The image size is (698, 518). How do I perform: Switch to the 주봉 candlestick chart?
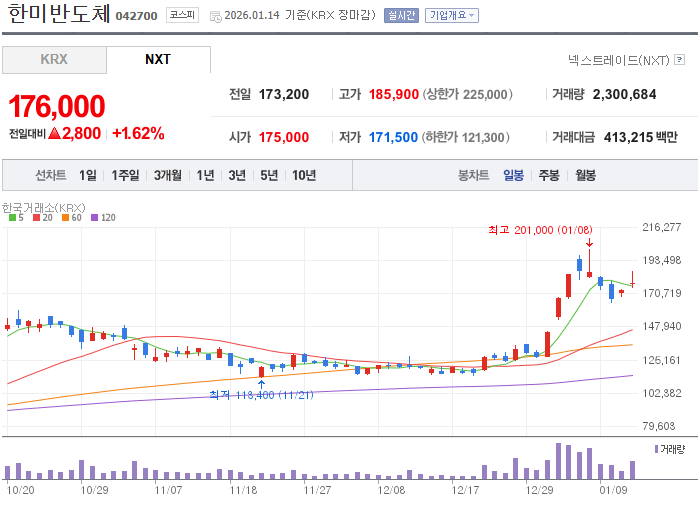click(549, 175)
